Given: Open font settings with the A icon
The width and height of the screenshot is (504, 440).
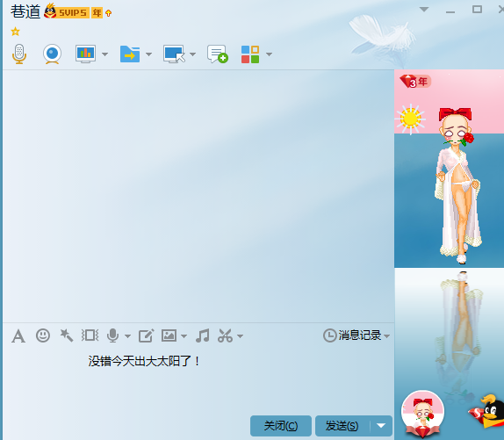Looking at the screenshot, I should pyautogui.click(x=18, y=336).
